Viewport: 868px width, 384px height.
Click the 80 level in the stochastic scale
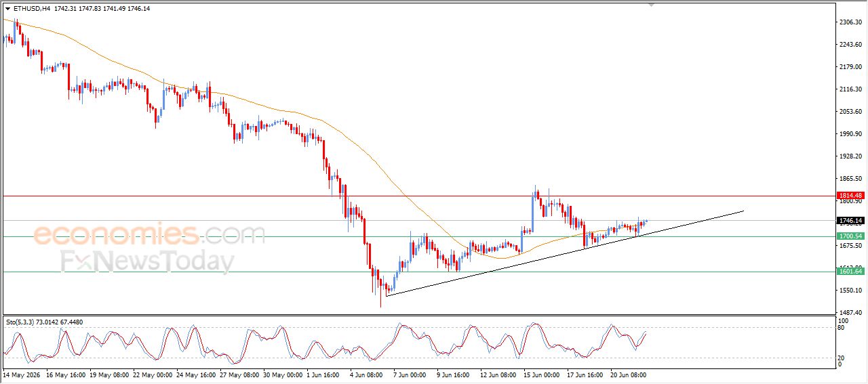842,328
